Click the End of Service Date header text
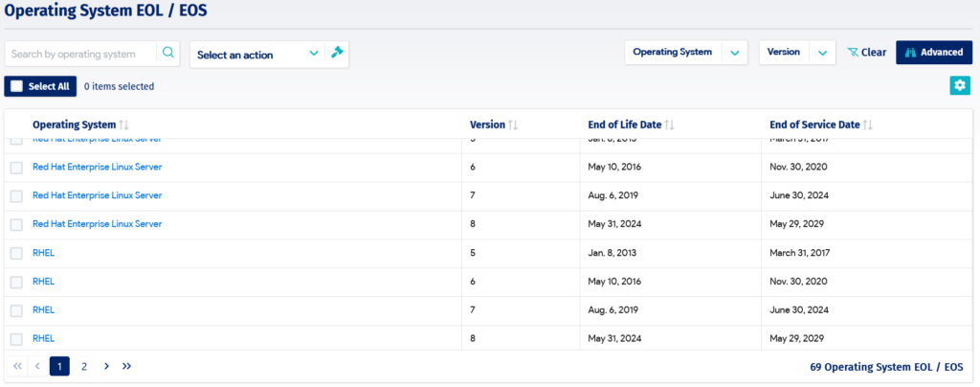Viewport: 980px width, 387px height. [x=814, y=125]
